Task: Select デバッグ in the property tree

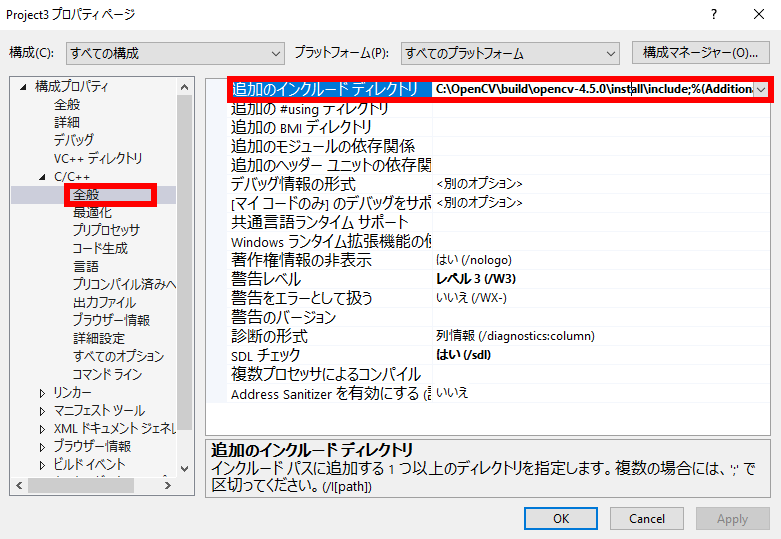Action: (74, 140)
